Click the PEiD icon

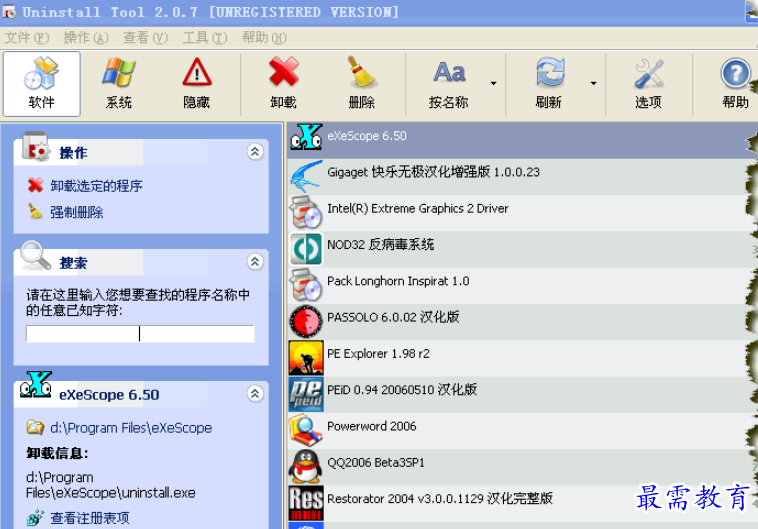point(306,395)
